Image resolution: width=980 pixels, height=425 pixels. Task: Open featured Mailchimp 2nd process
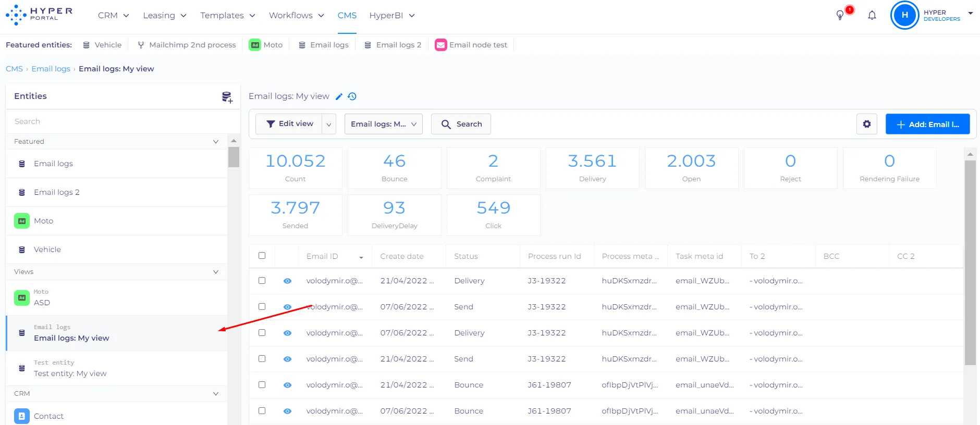(187, 45)
